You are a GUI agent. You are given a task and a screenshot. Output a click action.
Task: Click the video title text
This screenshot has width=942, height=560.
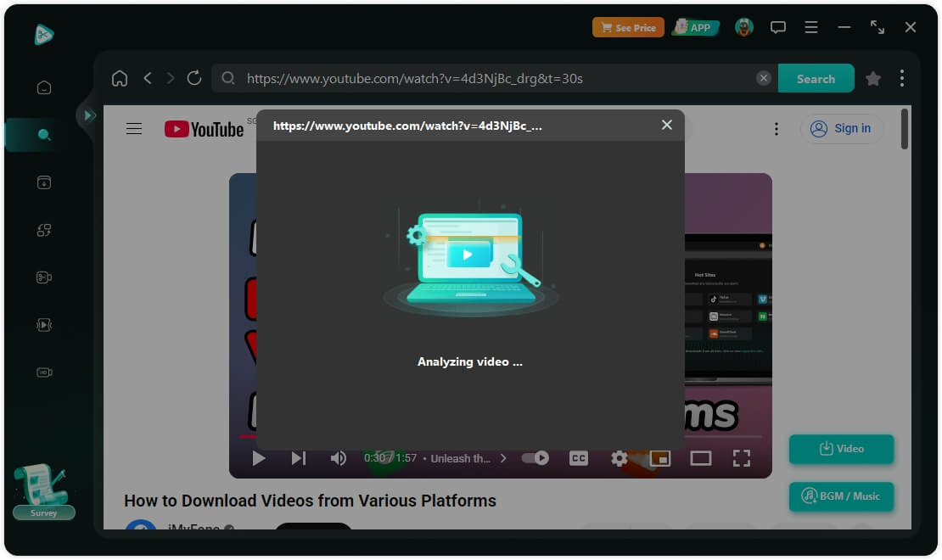click(x=310, y=501)
